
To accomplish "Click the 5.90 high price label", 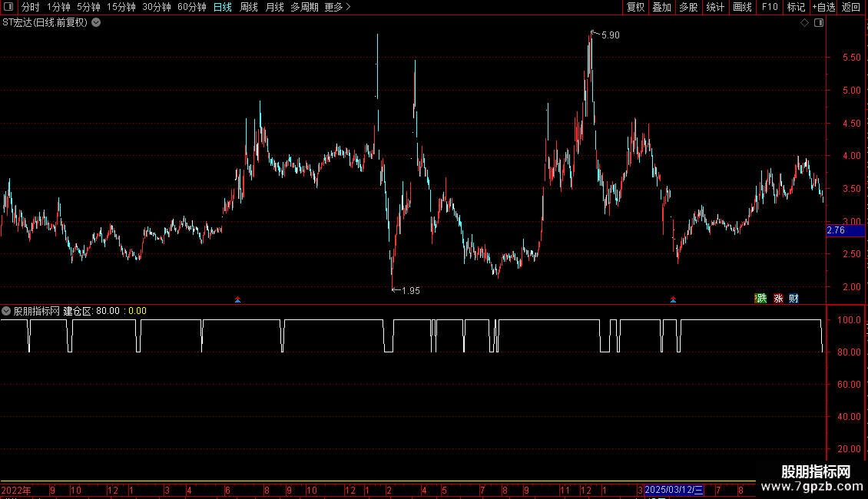I will coord(610,35).
